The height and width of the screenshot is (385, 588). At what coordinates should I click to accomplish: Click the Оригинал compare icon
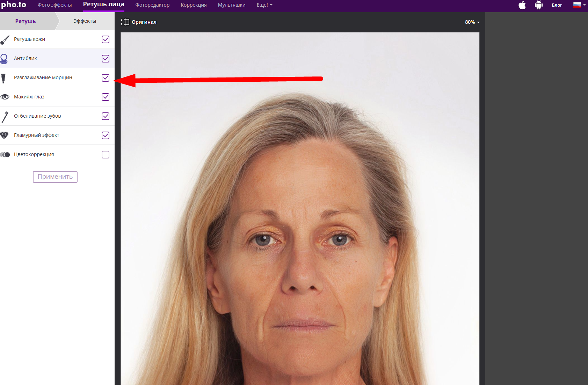click(125, 22)
